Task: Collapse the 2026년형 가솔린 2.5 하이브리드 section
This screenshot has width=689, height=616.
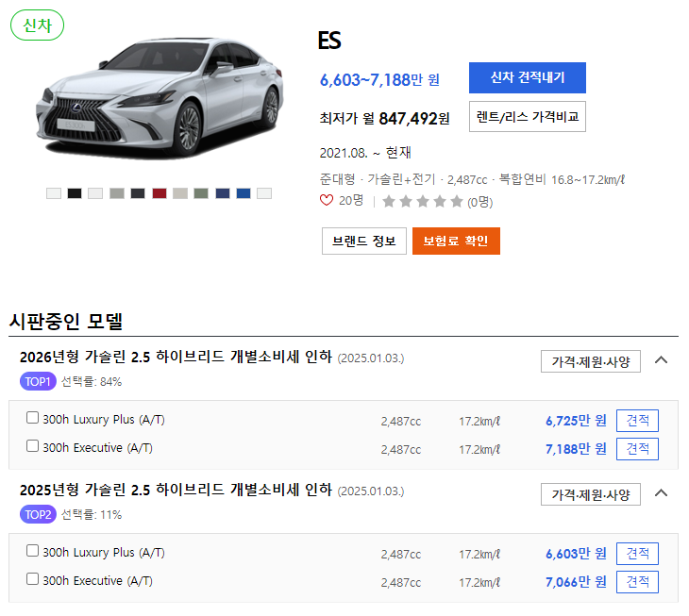Action: 661,360
